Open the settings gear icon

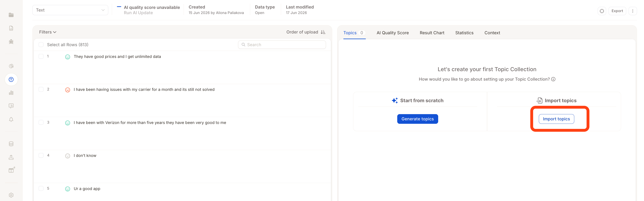click(11, 195)
